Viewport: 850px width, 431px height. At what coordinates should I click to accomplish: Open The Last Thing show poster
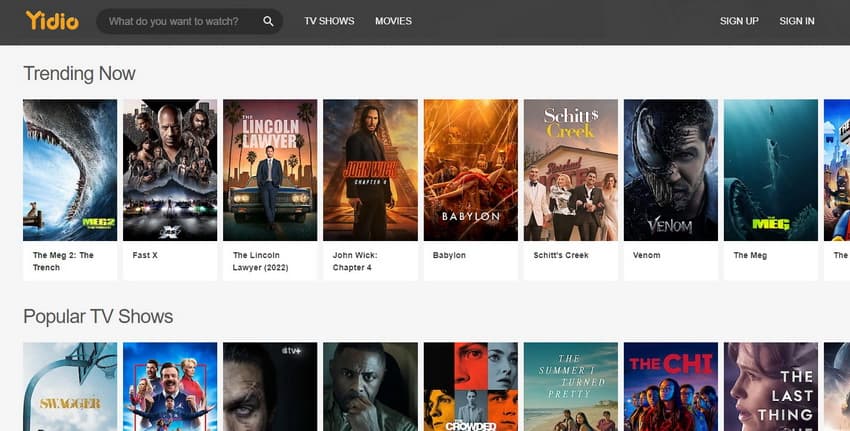coord(771,387)
